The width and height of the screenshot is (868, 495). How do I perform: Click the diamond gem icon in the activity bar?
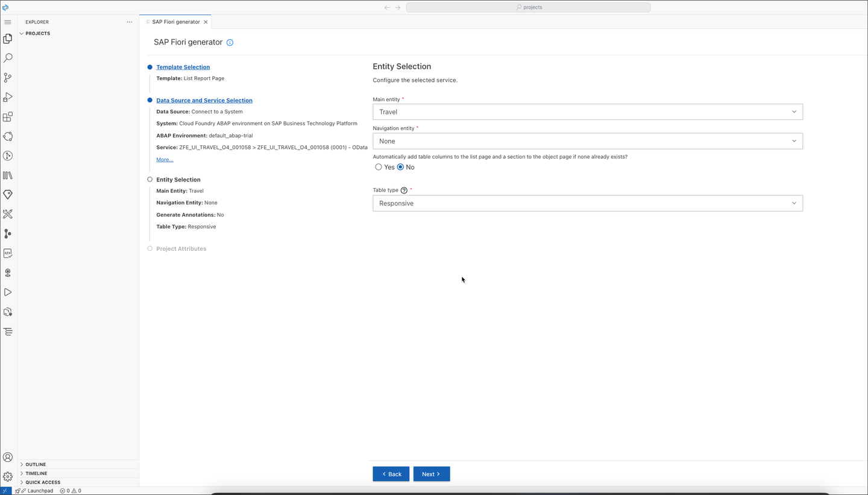8,195
